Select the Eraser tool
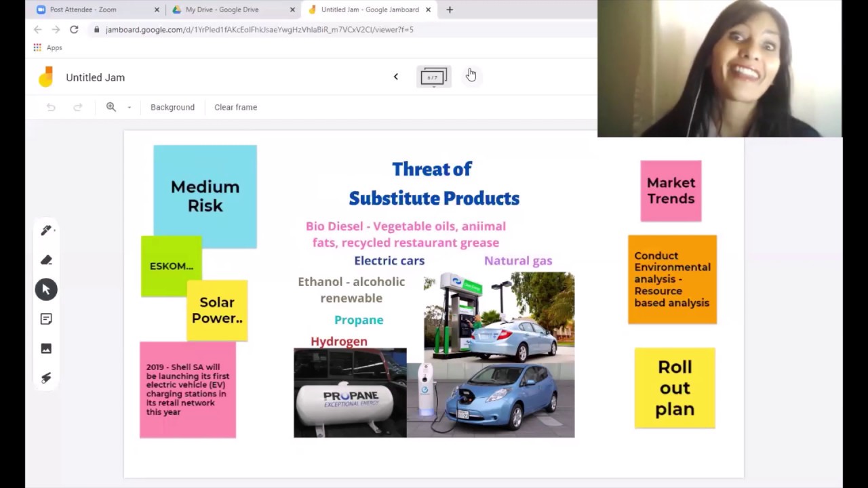 tap(46, 260)
